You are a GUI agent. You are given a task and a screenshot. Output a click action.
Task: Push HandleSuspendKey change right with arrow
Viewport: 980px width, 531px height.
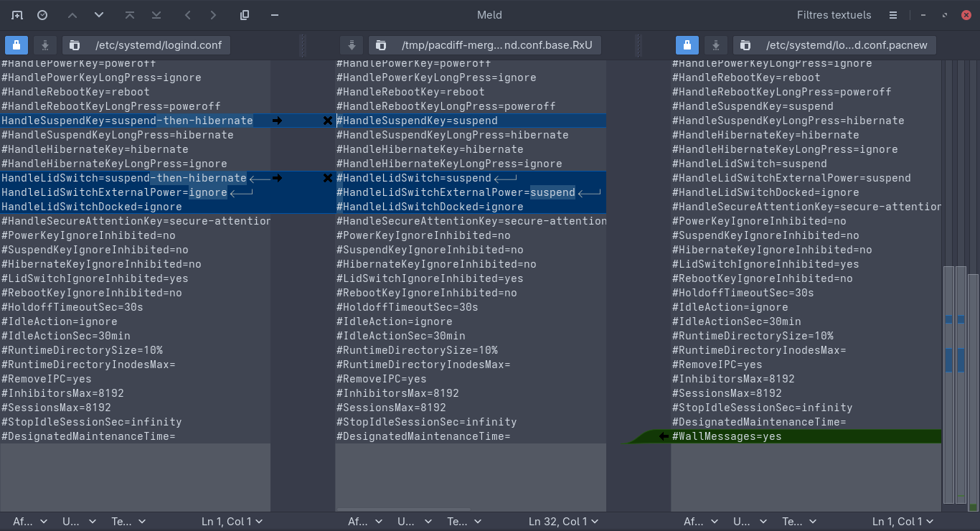pos(277,121)
